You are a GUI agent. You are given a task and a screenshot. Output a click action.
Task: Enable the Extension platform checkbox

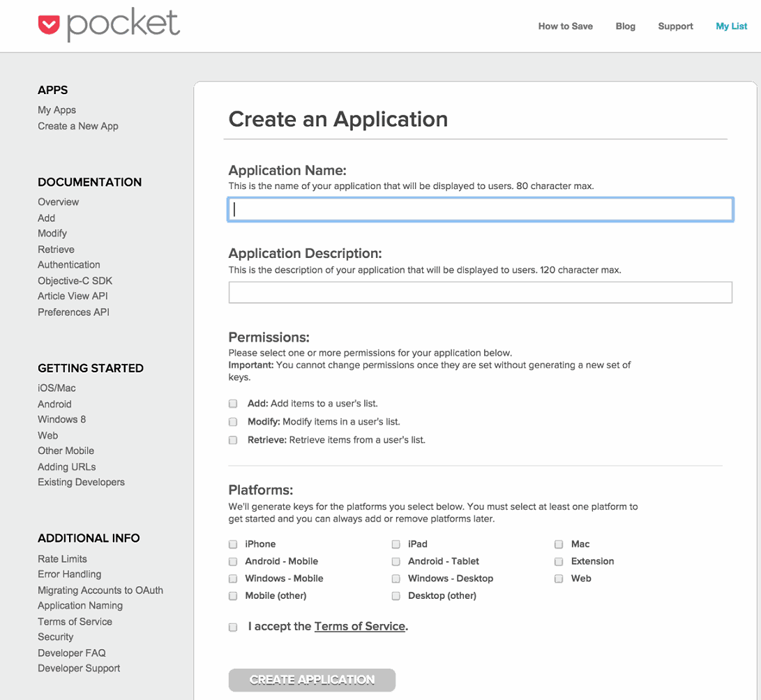tap(559, 561)
